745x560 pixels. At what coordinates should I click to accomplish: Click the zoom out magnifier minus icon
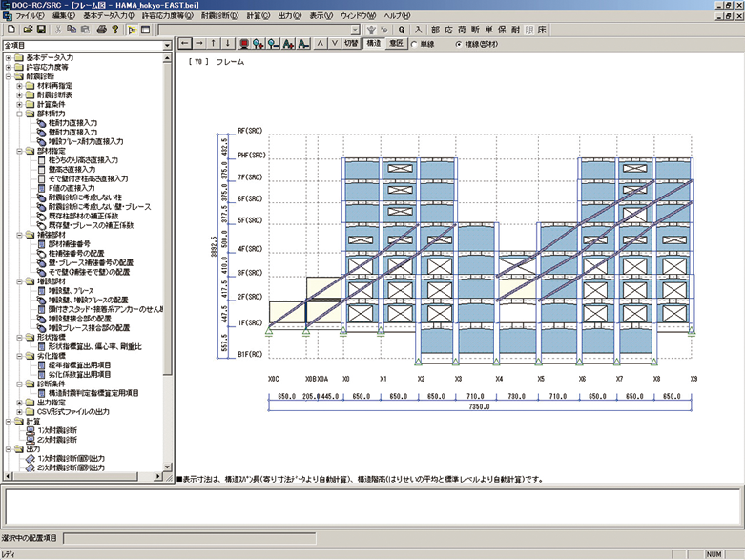pyautogui.click(x=273, y=44)
